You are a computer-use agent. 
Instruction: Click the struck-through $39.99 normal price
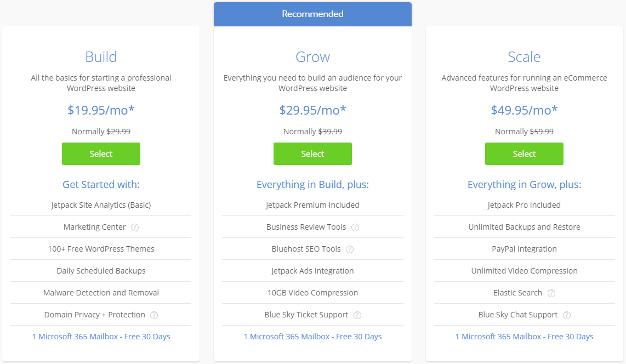point(330,132)
